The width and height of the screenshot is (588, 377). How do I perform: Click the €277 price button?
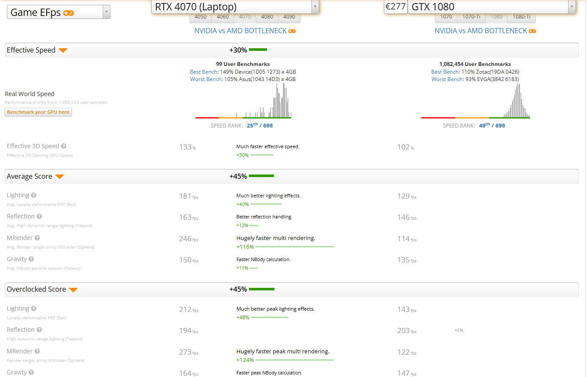pyautogui.click(x=396, y=6)
